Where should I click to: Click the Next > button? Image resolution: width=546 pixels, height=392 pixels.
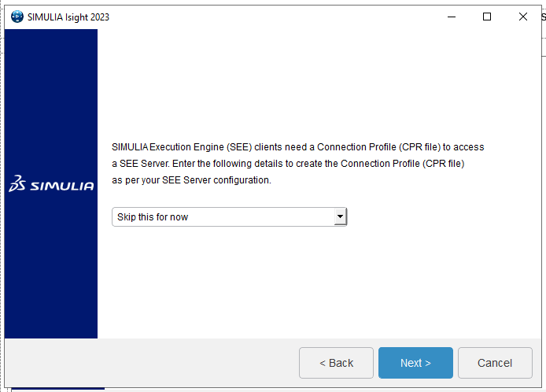pos(415,363)
